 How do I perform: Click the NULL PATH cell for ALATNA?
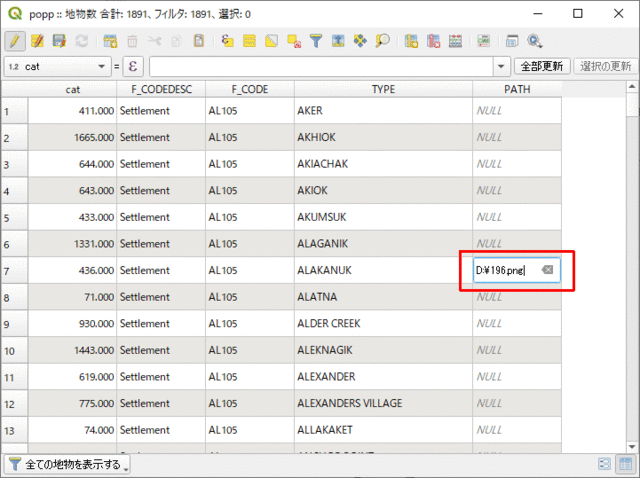(x=517, y=297)
